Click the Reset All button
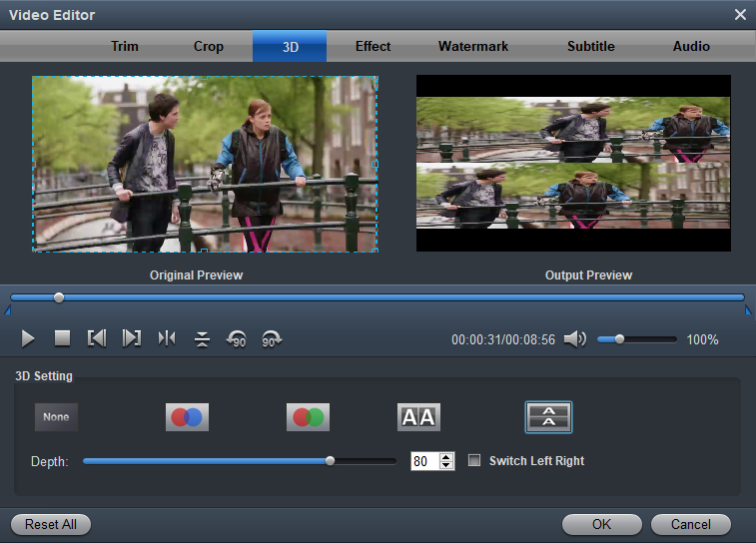 click(51, 524)
